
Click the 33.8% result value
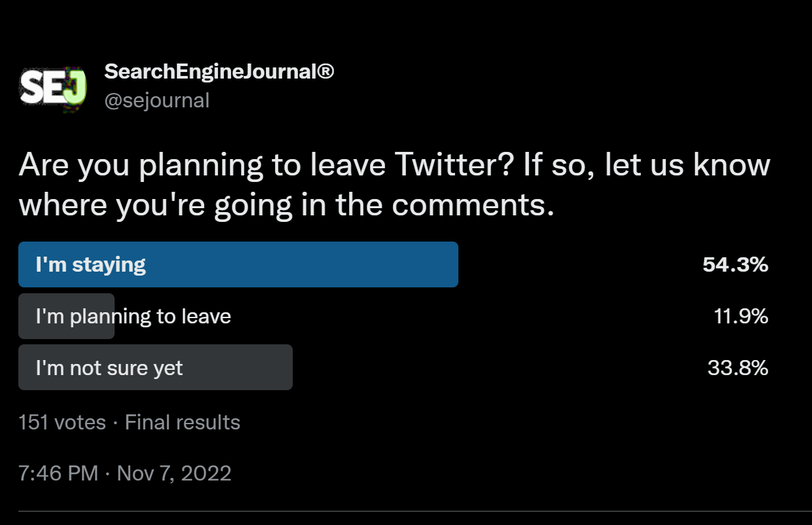[x=738, y=368]
